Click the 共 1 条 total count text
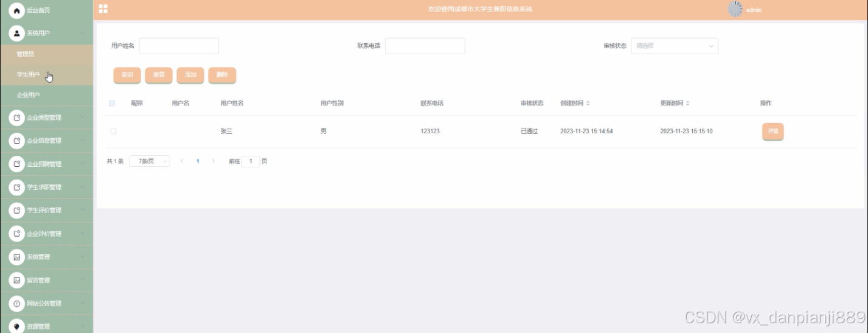 coord(115,161)
